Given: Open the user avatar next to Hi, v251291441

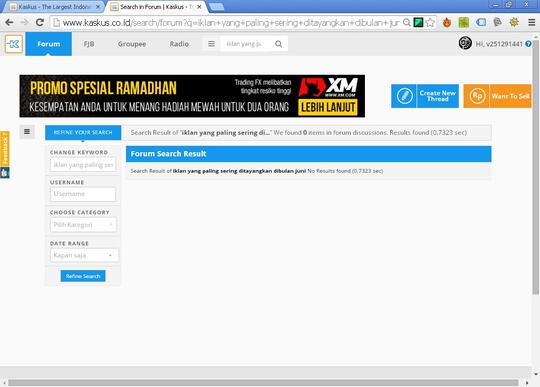Looking at the screenshot, I should 465,43.
